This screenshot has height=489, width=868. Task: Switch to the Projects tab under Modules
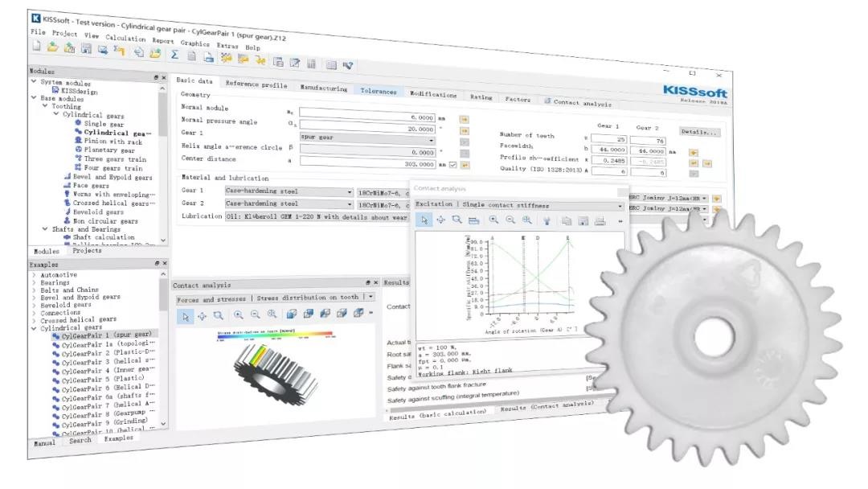tap(87, 250)
